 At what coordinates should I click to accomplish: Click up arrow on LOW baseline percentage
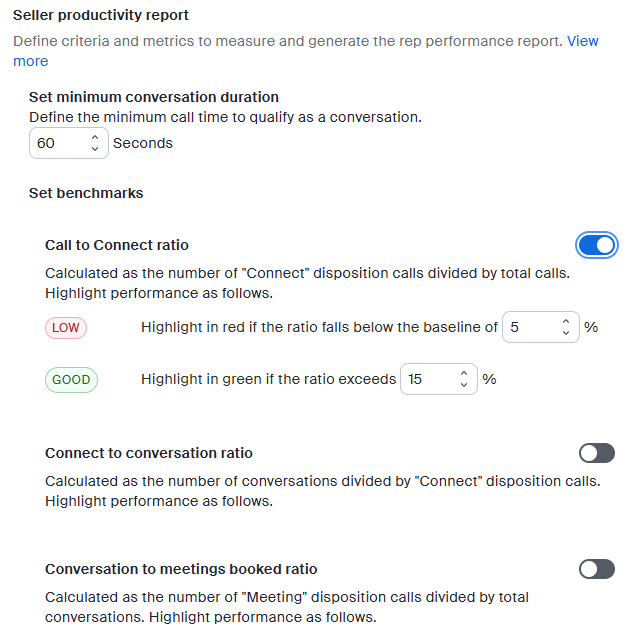[566, 322]
